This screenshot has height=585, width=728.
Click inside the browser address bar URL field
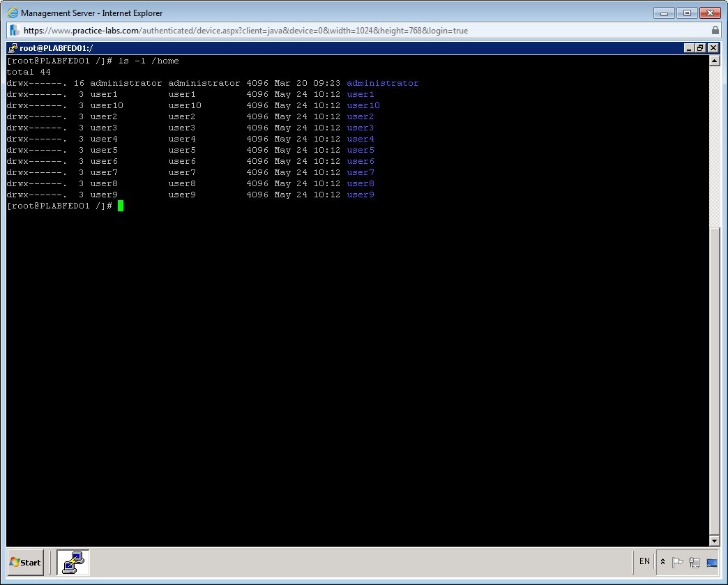pyautogui.click(x=279, y=30)
